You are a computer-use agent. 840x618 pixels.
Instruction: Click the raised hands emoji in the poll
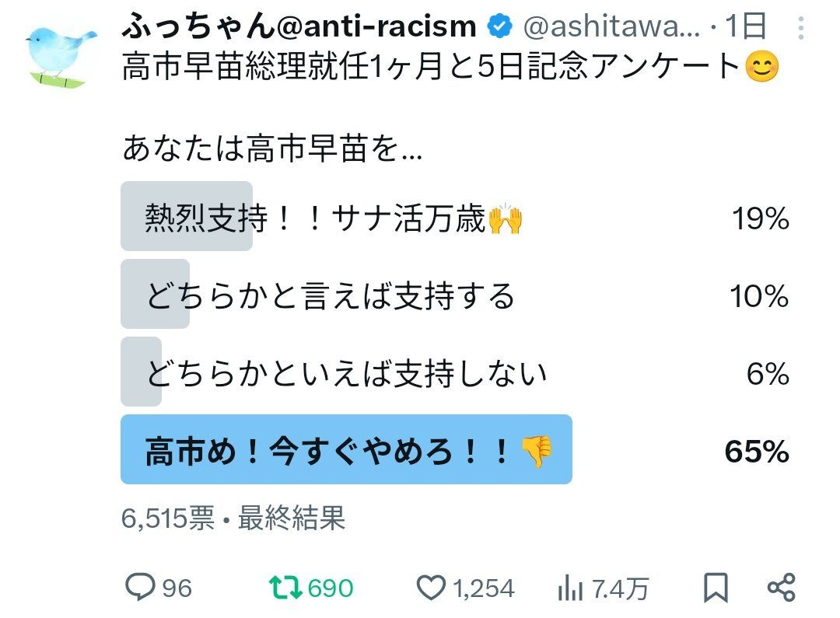(x=505, y=220)
